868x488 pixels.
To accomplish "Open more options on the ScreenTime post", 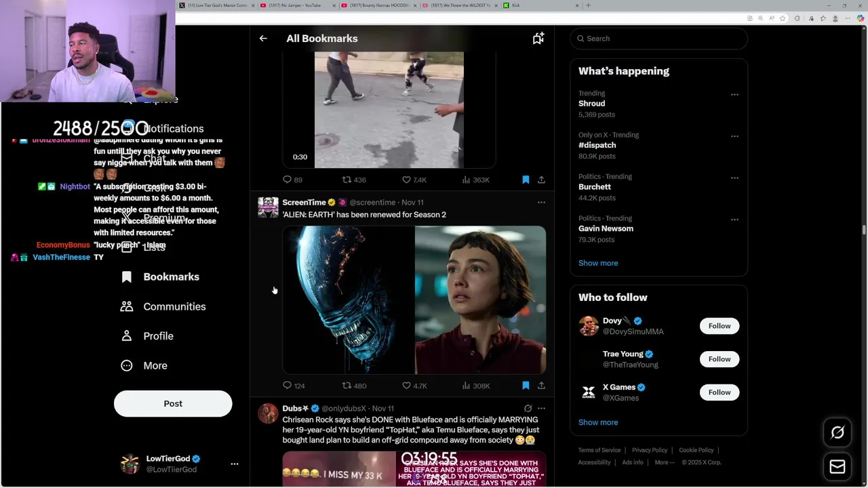I will tap(541, 202).
